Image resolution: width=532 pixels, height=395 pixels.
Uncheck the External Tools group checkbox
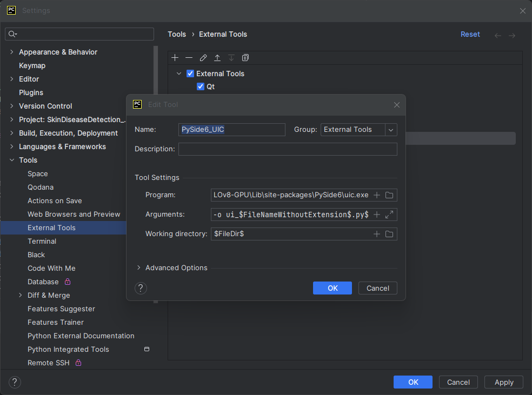[190, 73]
